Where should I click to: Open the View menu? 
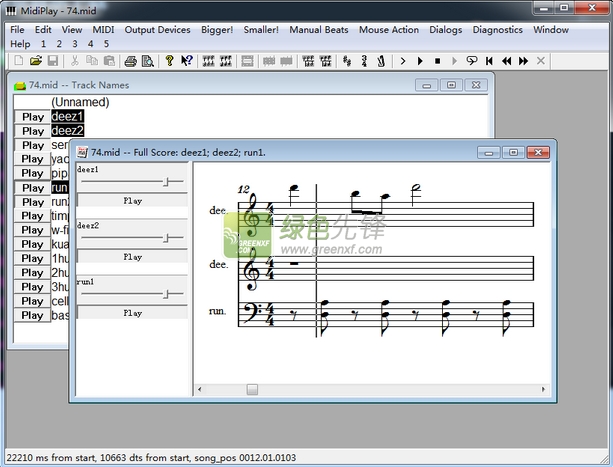[x=72, y=30]
